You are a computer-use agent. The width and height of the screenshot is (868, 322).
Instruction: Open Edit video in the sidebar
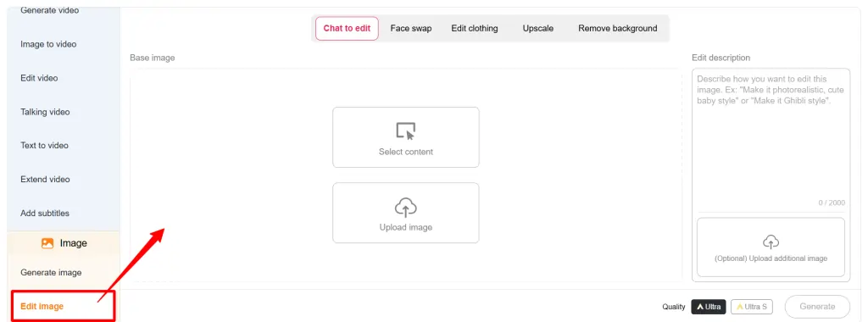click(39, 78)
